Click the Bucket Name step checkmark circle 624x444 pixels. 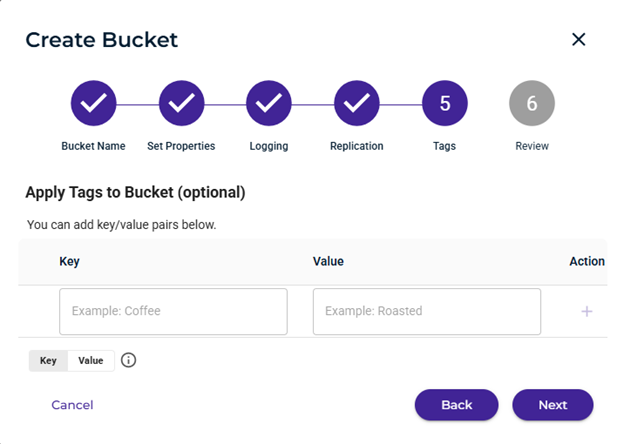tap(94, 103)
